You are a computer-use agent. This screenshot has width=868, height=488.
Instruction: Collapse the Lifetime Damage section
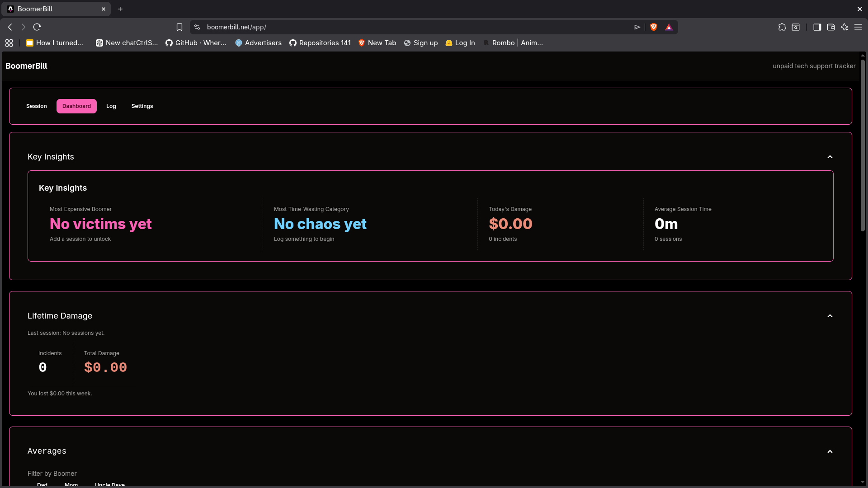[830, 315]
